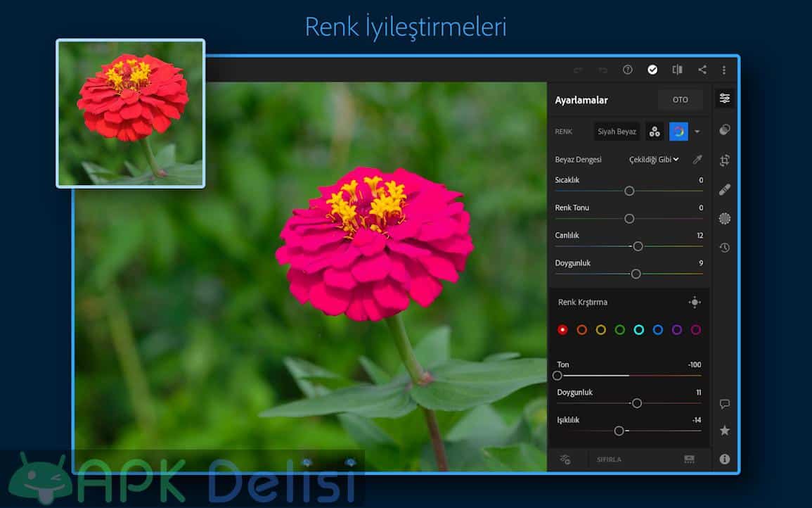
Task: Toggle the before/after compare view
Action: click(x=677, y=70)
